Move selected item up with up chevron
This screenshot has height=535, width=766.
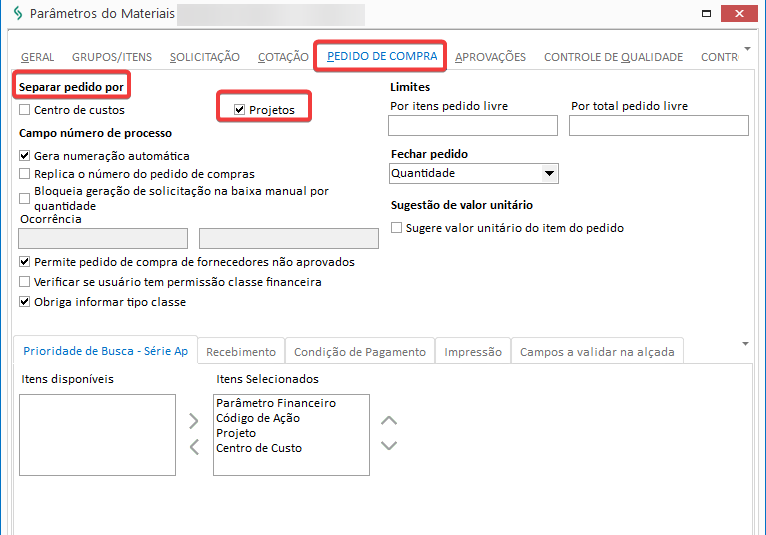(x=390, y=420)
